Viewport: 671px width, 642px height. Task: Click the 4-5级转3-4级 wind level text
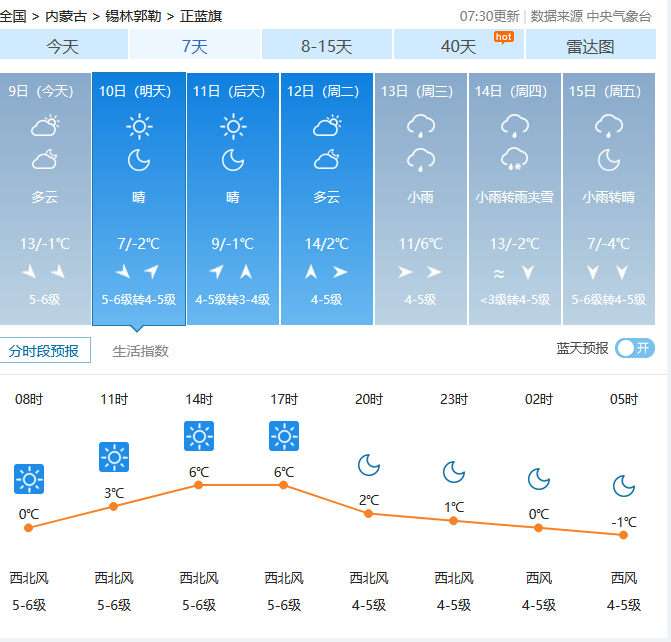(233, 300)
